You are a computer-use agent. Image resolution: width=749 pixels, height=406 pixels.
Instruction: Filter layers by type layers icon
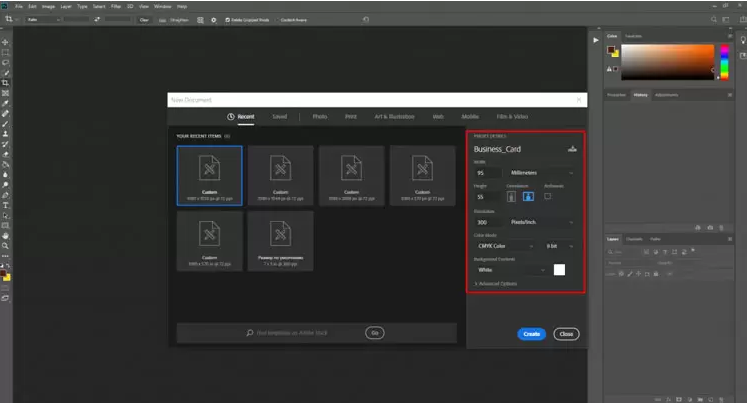pyautogui.click(x=665, y=252)
